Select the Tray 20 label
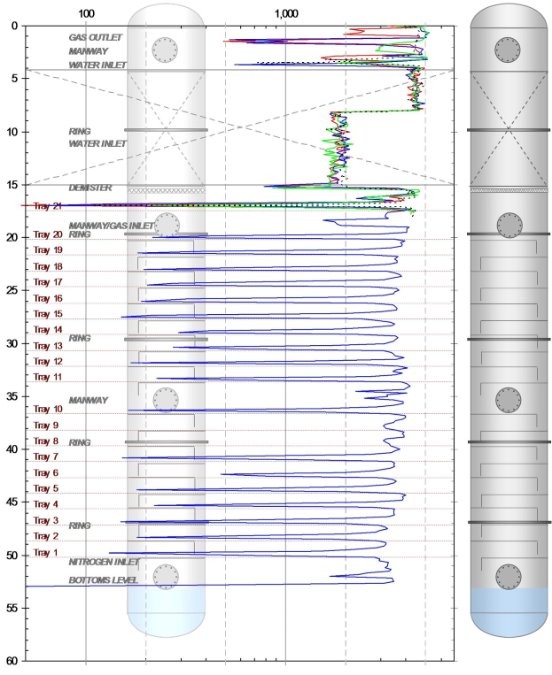 pos(48,235)
